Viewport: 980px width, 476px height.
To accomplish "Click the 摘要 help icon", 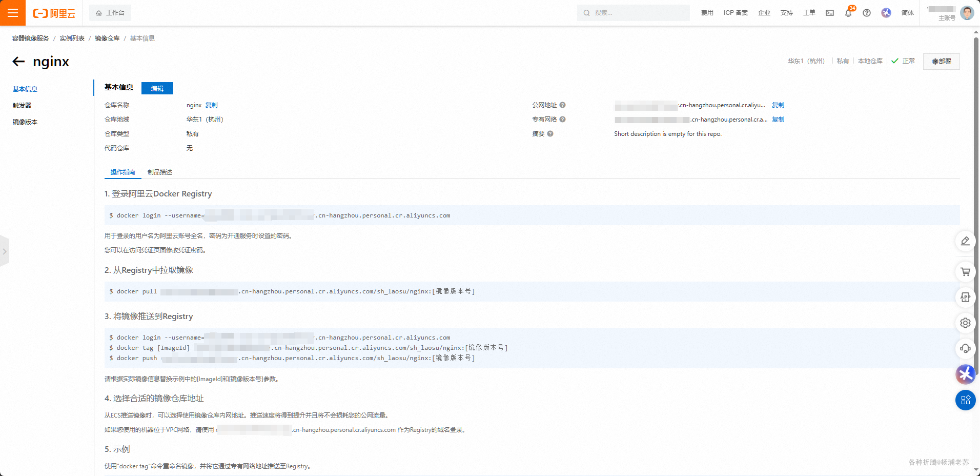I will [x=550, y=134].
